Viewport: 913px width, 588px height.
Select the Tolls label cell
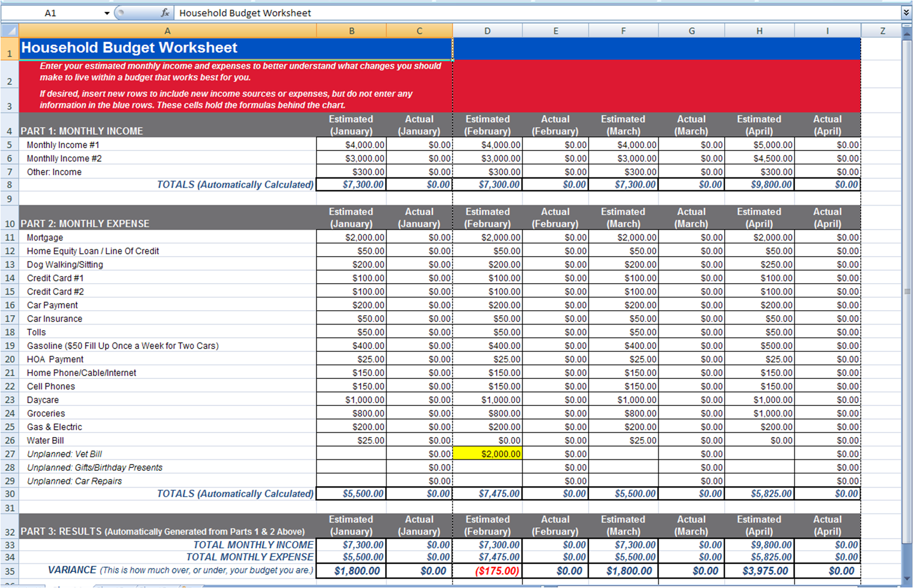tap(167, 332)
